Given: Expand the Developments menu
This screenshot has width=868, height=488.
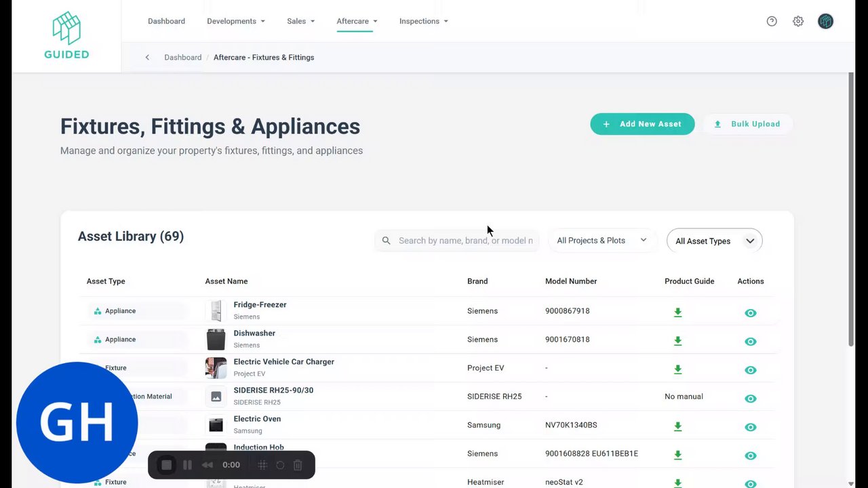Looking at the screenshot, I should tap(236, 21).
